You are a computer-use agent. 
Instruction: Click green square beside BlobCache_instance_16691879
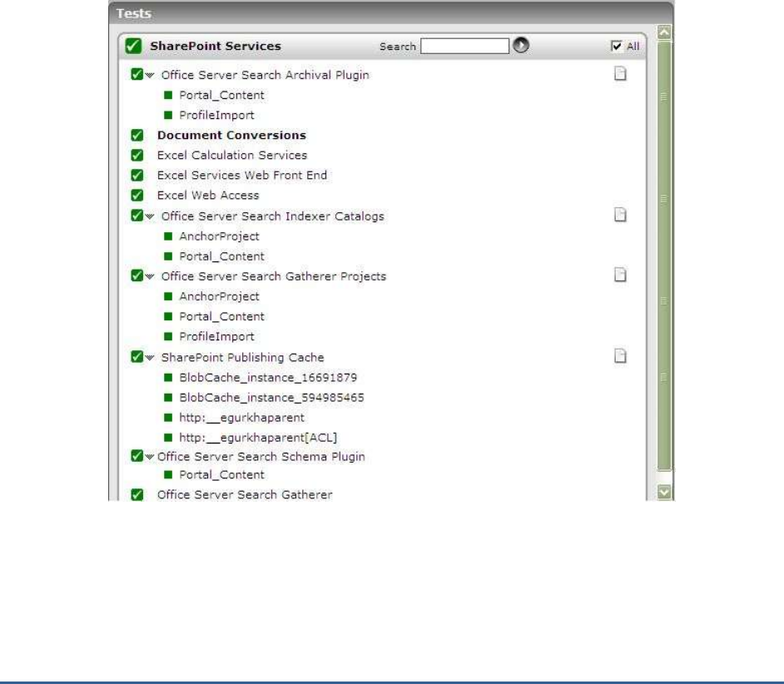168,378
